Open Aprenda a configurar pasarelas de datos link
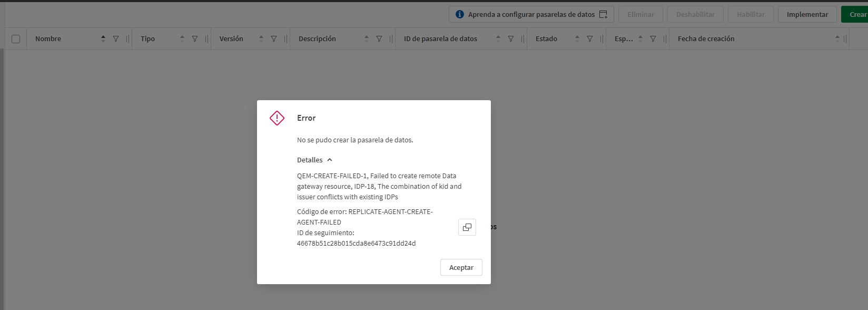This screenshot has height=310, width=868. click(x=531, y=14)
